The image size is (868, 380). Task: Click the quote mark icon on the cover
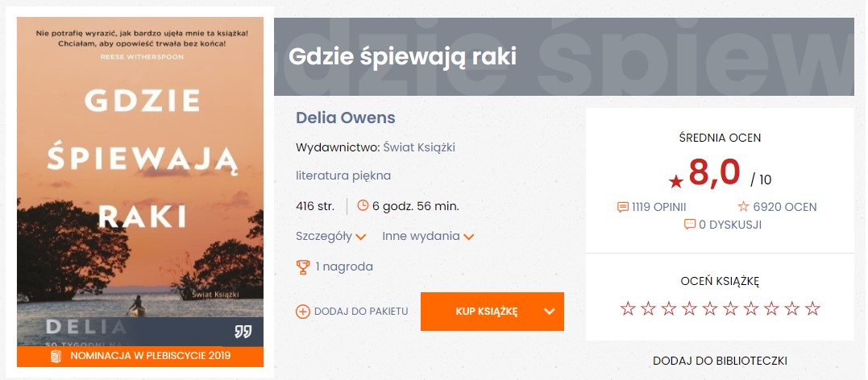click(243, 331)
